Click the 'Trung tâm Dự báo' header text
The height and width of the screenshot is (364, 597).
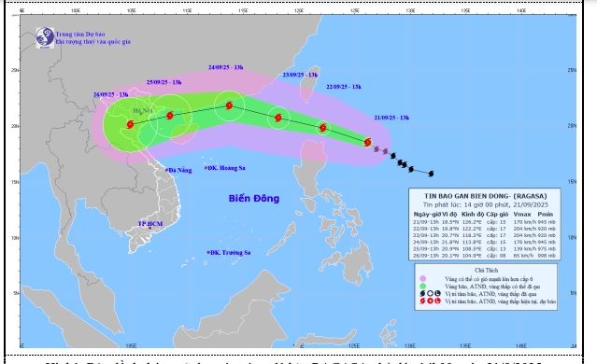[x=80, y=35]
